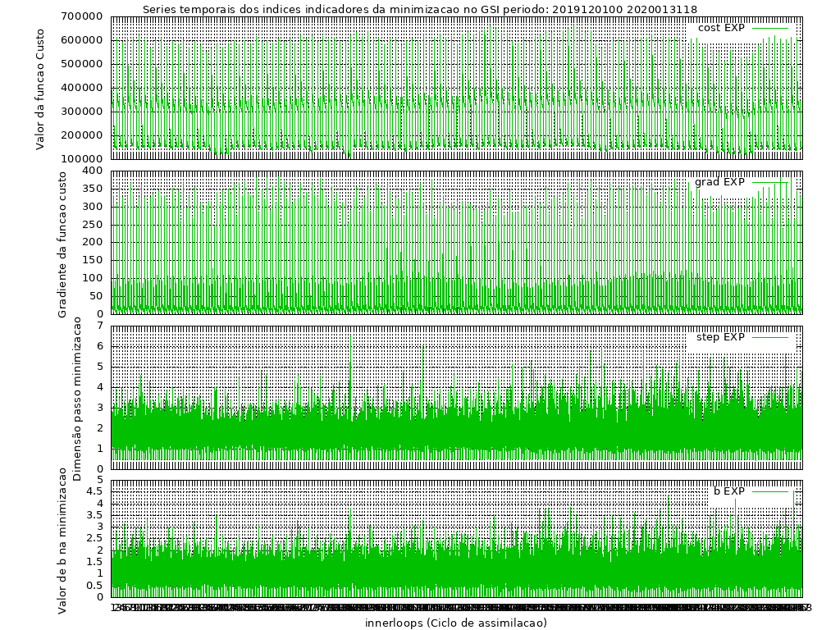Click the 700000 tick on the cost axis

pos(84,16)
